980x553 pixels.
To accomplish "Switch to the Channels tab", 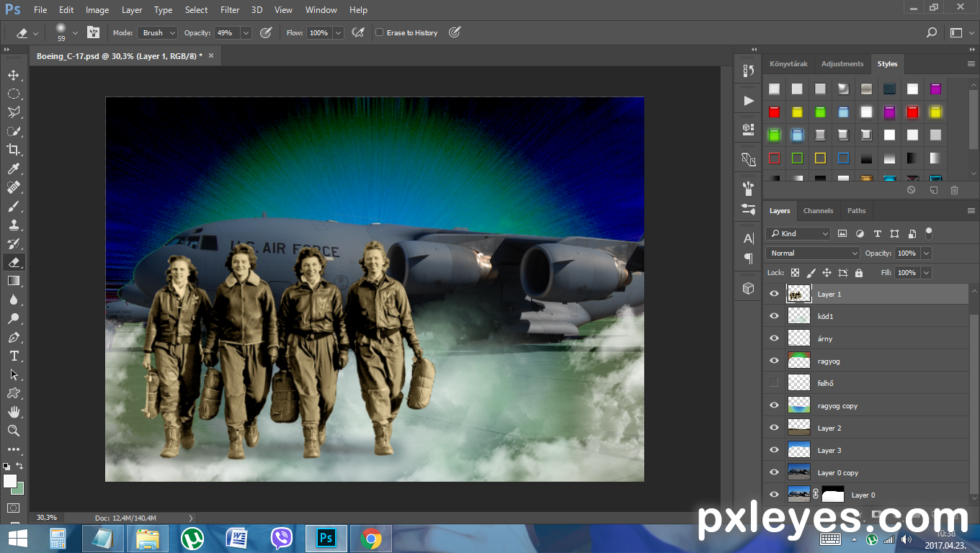I will [x=818, y=211].
